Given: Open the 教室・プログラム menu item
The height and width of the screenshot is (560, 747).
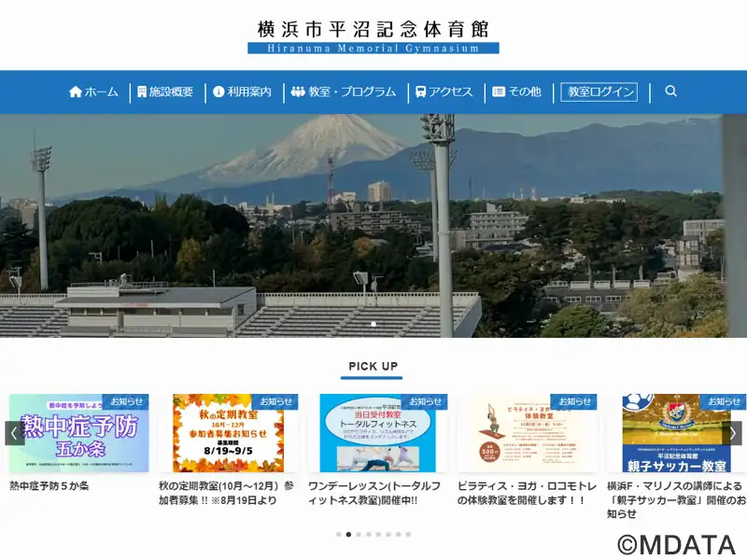Looking at the screenshot, I should pyautogui.click(x=352, y=92).
